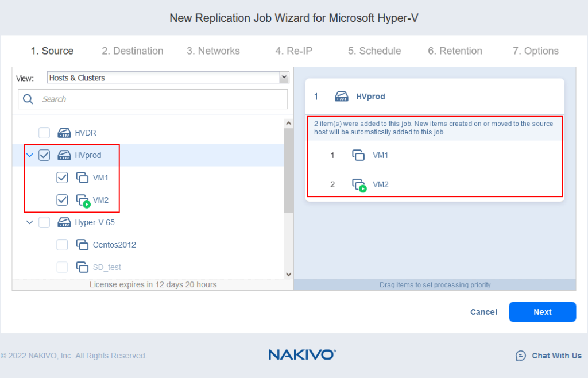
Task: Check the HVDR host checkbox
Action: [44, 132]
